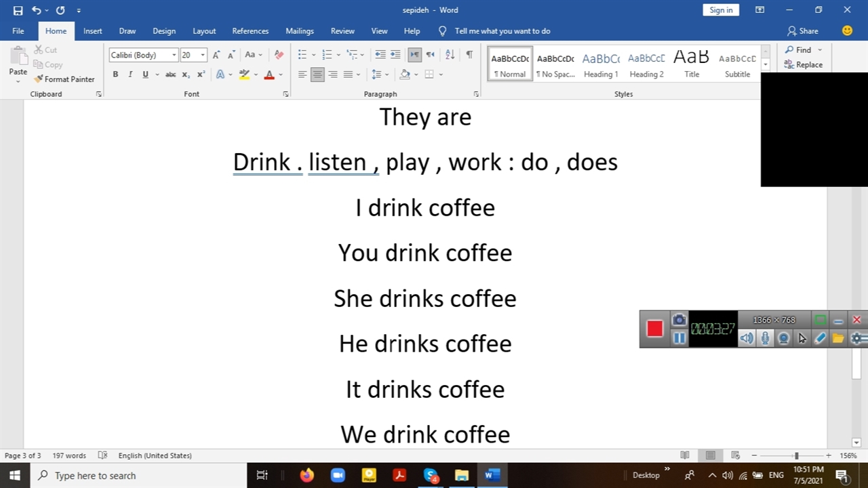
Task: Apply bullet list formatting
Action: coord(302,55)
